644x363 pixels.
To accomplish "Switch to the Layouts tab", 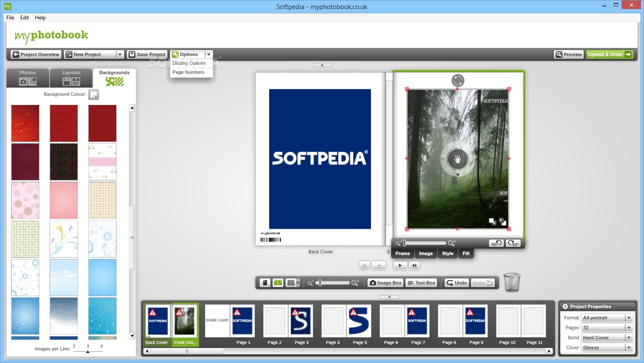I will click(x=71, y=78).
